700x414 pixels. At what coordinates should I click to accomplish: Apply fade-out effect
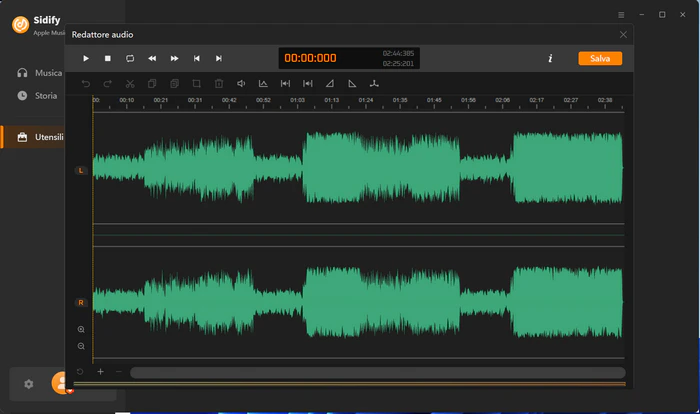click(x=352, y=84)
